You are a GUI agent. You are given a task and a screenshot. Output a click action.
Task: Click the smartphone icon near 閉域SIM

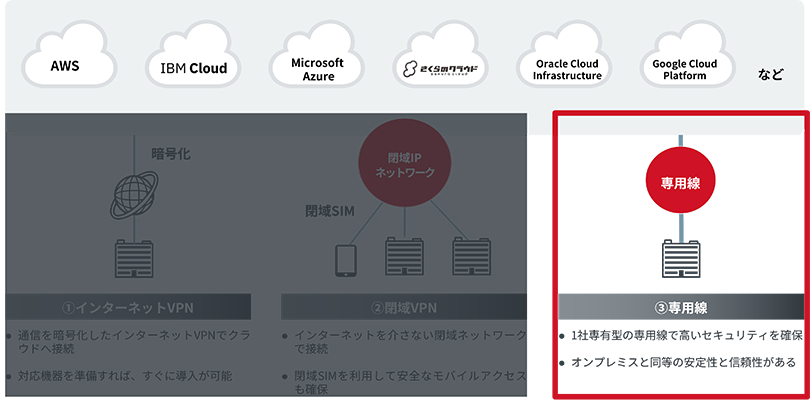(346, 261)
